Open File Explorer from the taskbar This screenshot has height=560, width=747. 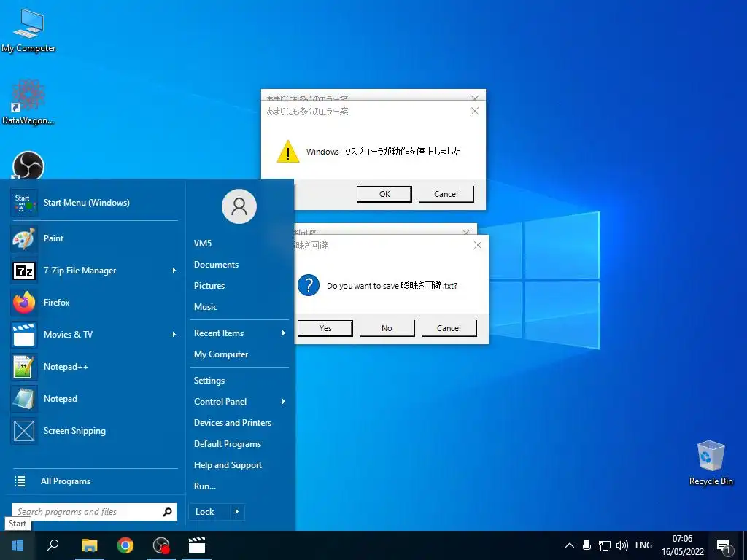point(89,545)
